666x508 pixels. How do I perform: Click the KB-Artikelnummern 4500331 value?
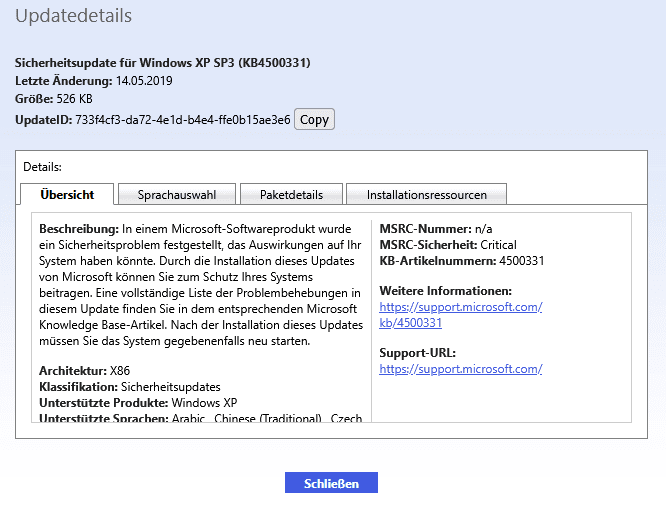coord(522,261)
